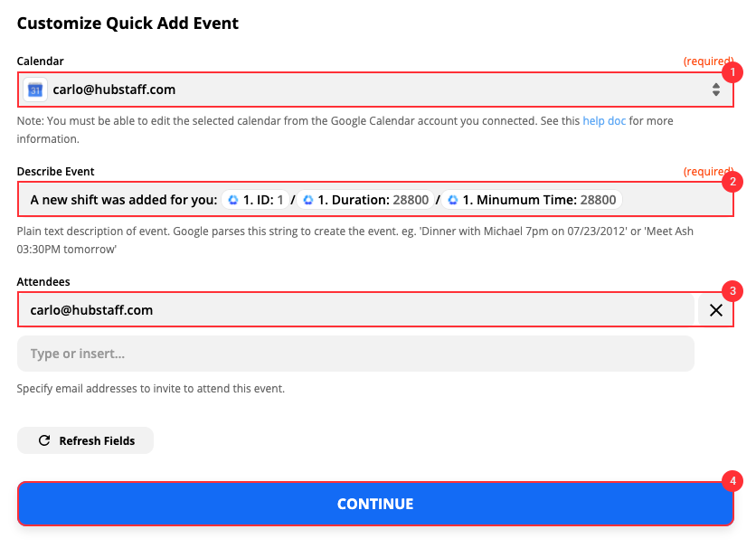Click the 'A new shift was added for you' text
The width and height of the screenshot is (756, 548).
pyautogui.click(x=124, y=200)
